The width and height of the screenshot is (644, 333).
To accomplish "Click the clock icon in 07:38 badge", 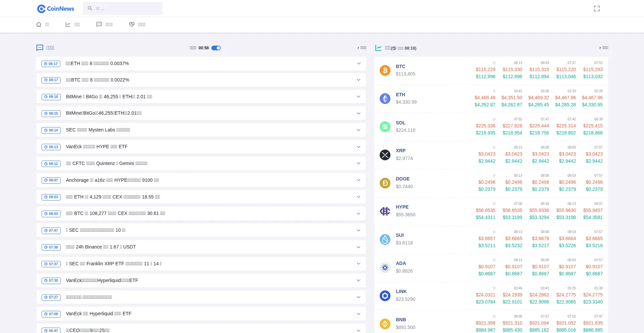I will coord(46,247).
